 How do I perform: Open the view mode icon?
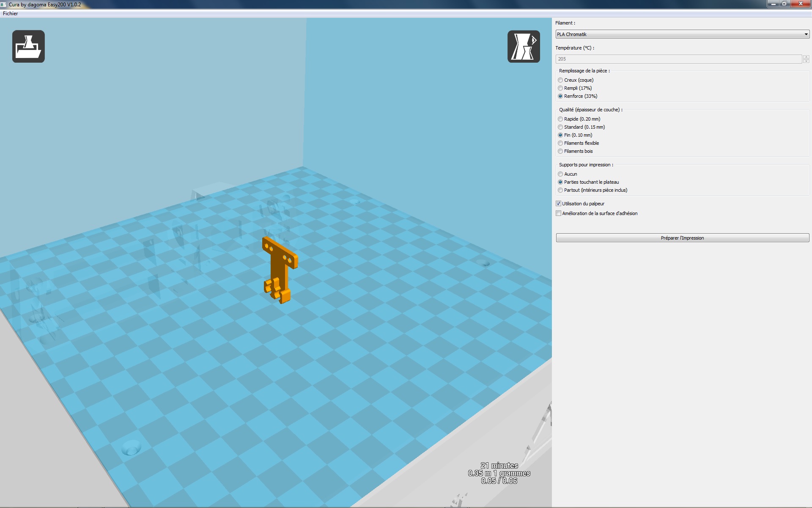524,46
